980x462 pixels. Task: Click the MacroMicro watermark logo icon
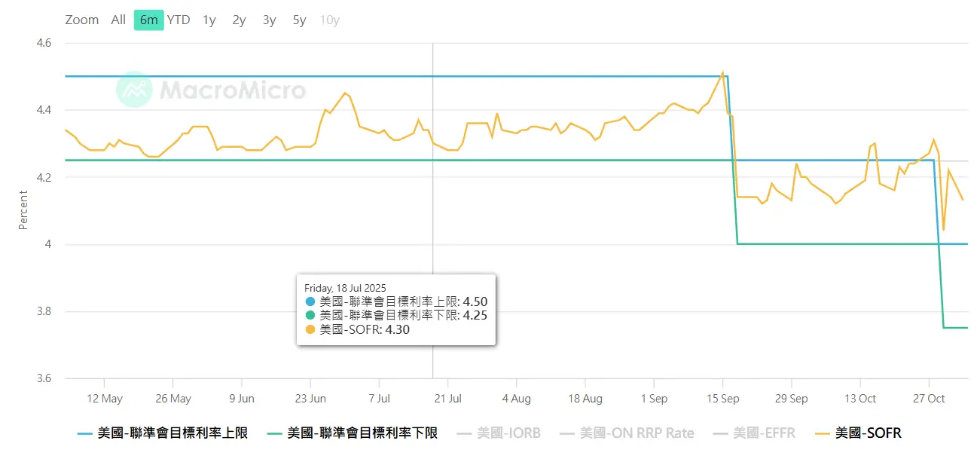(x=135, y=90)
